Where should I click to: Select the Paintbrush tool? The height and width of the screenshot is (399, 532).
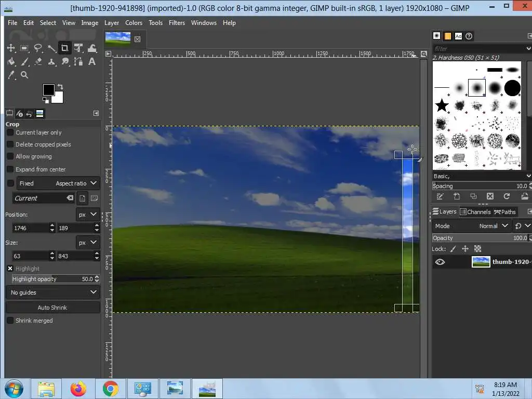point(24,61)
